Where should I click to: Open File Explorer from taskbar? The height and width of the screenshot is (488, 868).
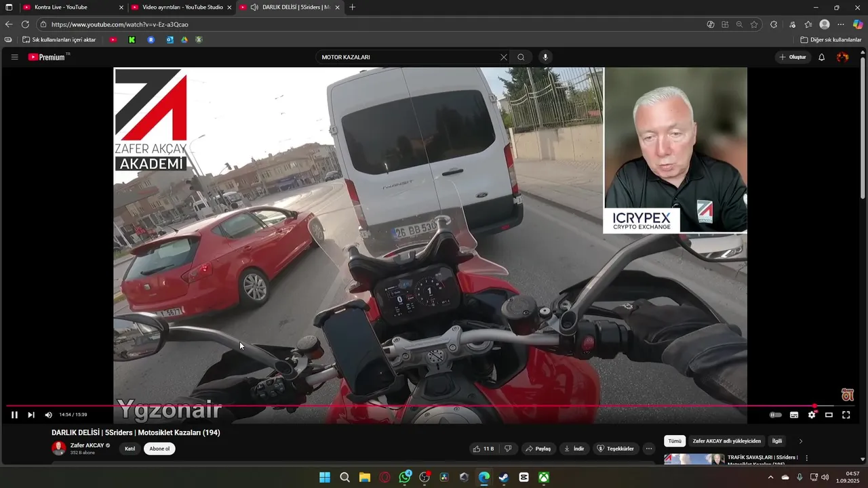pos(365,477)
